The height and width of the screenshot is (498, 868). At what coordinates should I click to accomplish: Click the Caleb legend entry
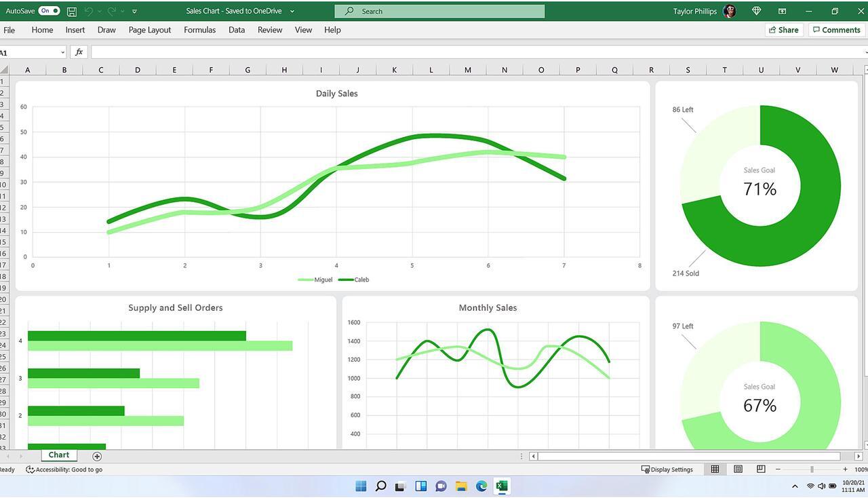click(x=353, y=280)
